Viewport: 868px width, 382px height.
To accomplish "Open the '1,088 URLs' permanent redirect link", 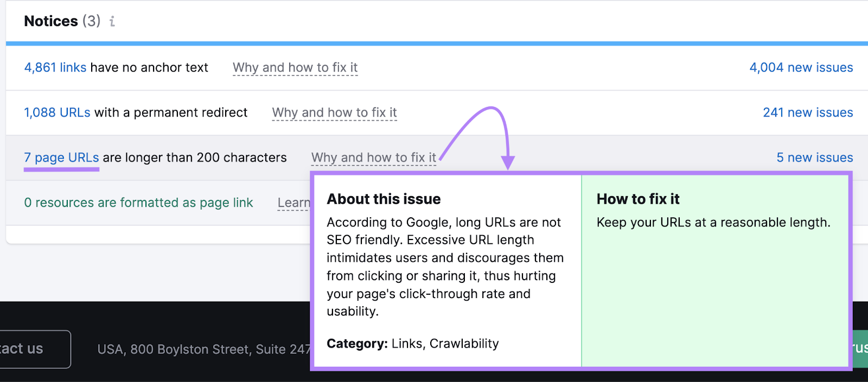I will (x=57, y=113).
